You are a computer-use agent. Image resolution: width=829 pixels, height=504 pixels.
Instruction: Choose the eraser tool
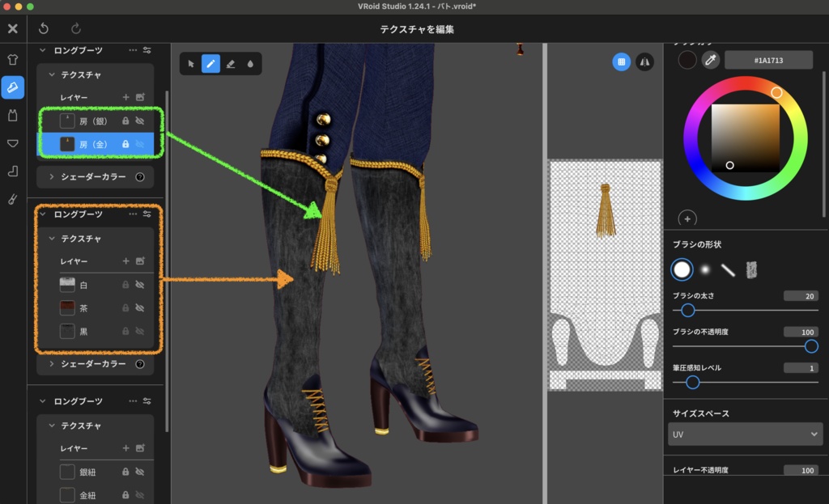click(231, 64)
